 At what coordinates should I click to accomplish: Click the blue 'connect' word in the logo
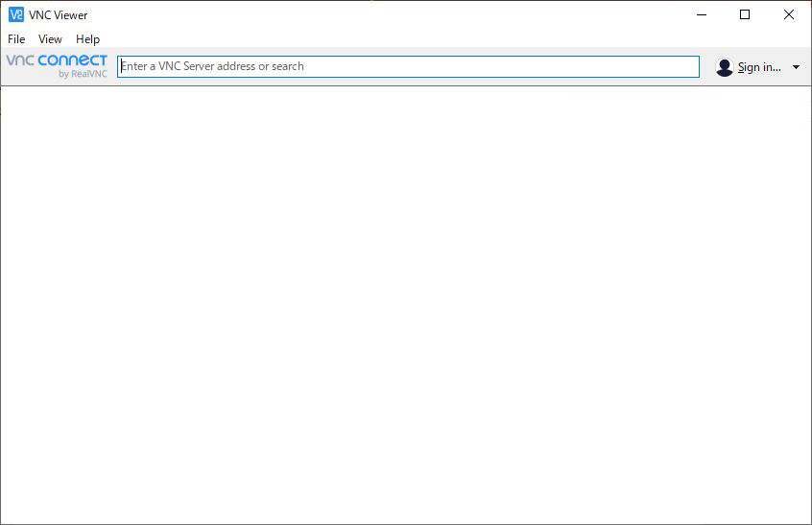click(73, 60)
